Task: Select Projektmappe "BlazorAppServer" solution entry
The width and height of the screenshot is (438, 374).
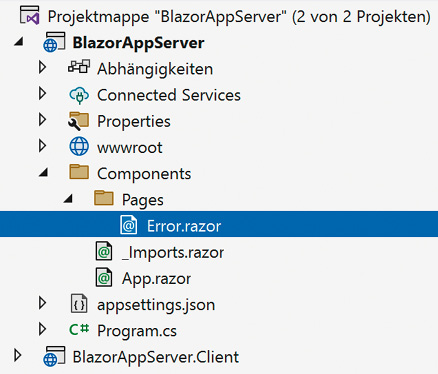Action: (239, 16)
